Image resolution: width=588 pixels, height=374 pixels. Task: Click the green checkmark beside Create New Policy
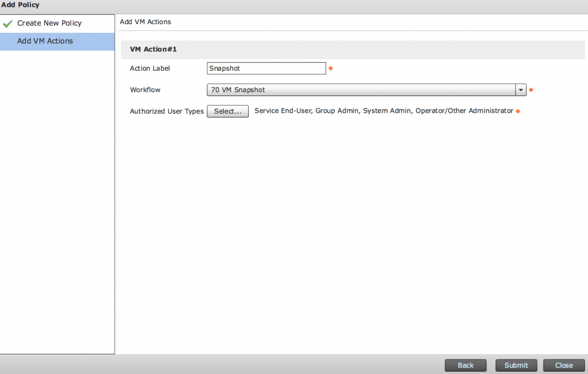coord(7,23)
